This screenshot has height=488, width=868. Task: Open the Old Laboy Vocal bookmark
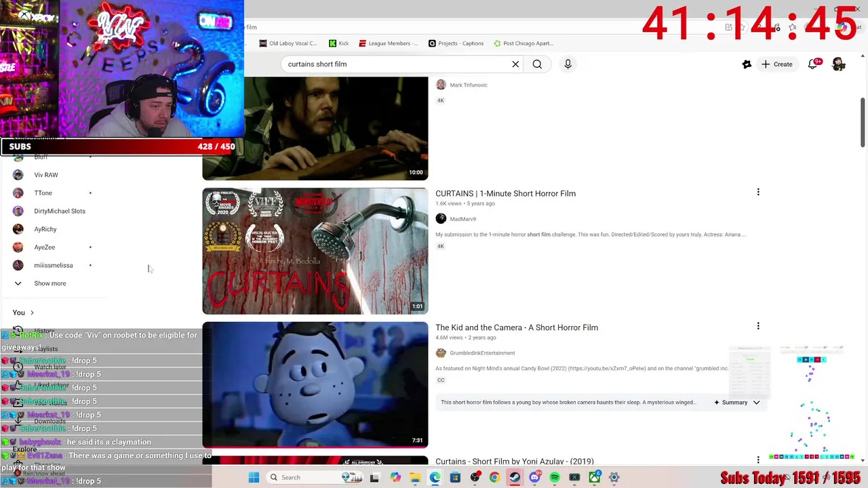point(288,43)
